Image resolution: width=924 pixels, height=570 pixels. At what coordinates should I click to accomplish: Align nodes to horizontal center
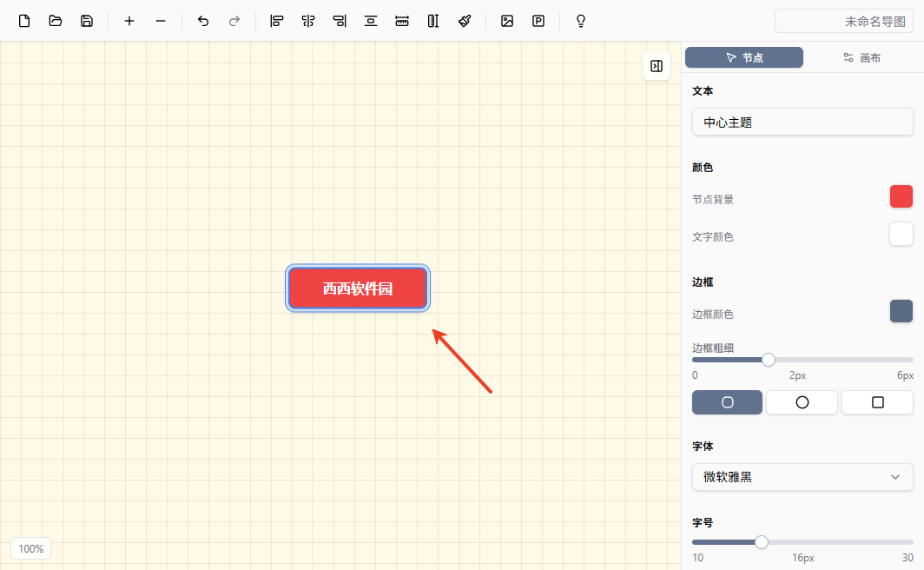coord(307,21)
